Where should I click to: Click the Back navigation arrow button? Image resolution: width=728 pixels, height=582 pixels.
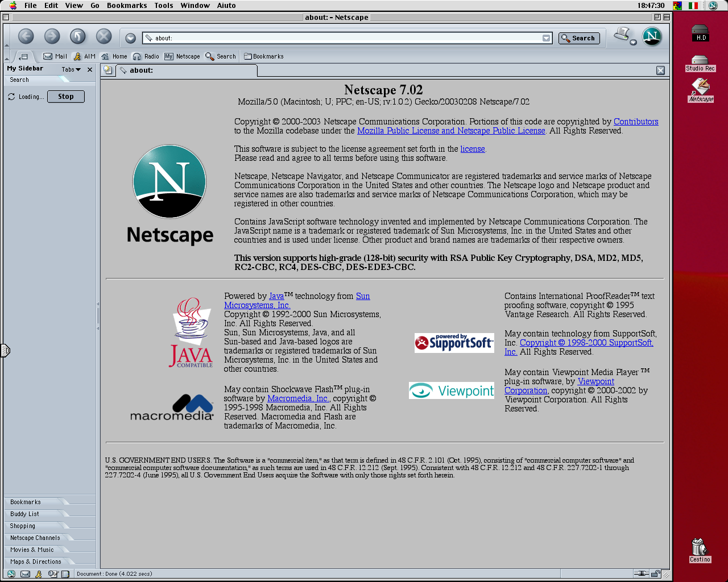coord(26,36)
